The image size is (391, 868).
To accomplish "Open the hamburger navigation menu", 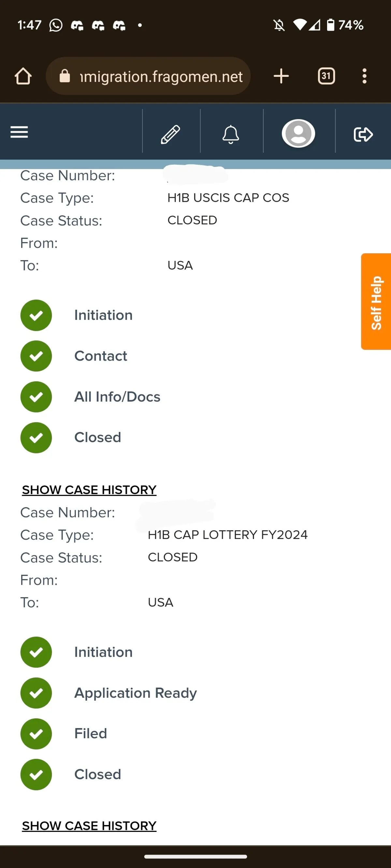I will click(x=19, y=132).
